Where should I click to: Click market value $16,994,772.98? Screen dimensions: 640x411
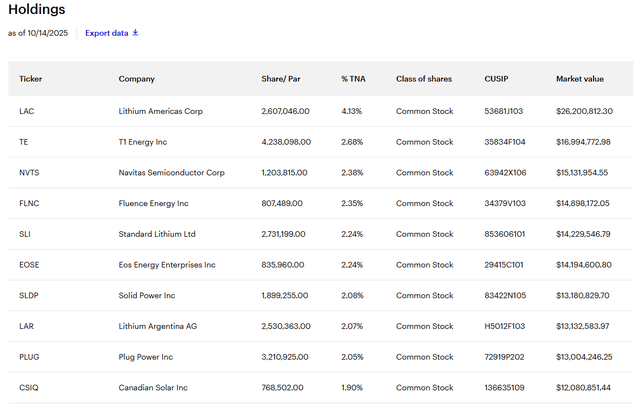coord(583,142)
